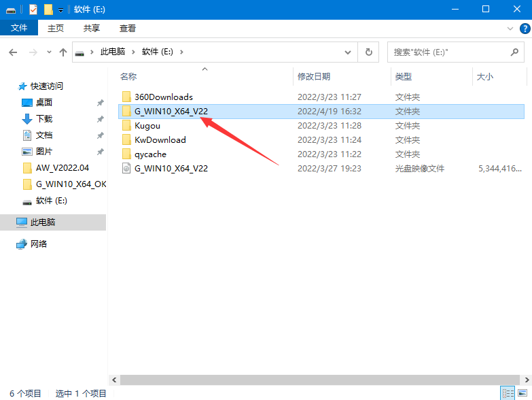Go back with the back arrow
The height and width of the screenshot is (400, 532).
[x=13, y=52]
